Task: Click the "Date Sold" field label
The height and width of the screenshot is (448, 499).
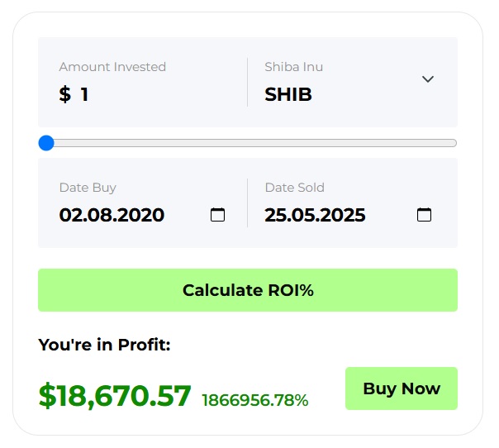Action: point(294,188)
